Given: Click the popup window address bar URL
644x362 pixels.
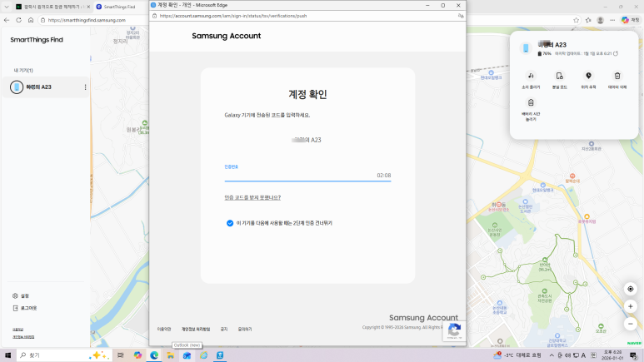Looking at the screenshot, I should [233, 16].
